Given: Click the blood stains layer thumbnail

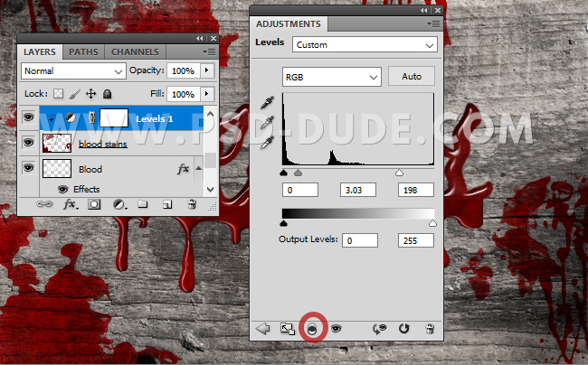Looking at the screenshot, I should pos(57,143).
